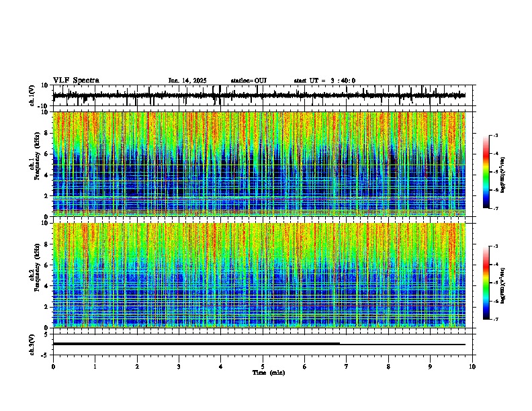
Task: Click the "VLF Spectra" title text
Action: pos(76,81)
